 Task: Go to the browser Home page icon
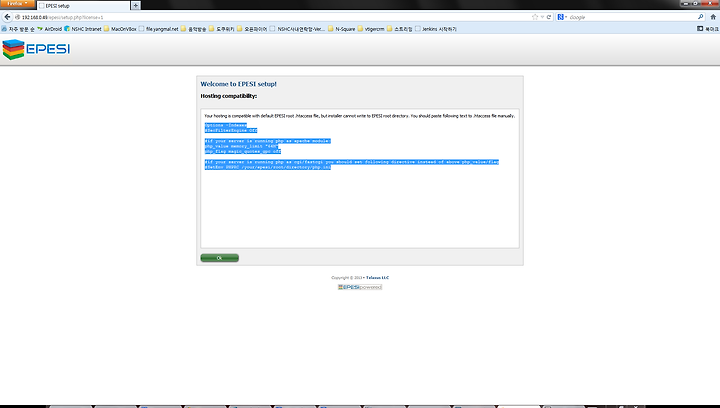pyautogui.click(x=713, y=17)
